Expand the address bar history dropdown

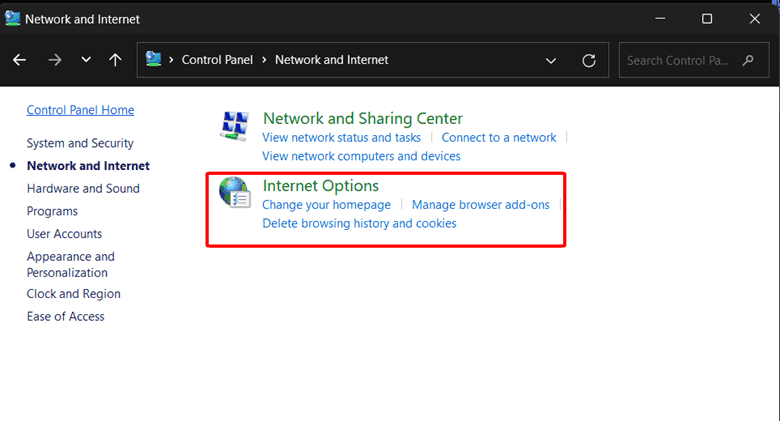551,61
